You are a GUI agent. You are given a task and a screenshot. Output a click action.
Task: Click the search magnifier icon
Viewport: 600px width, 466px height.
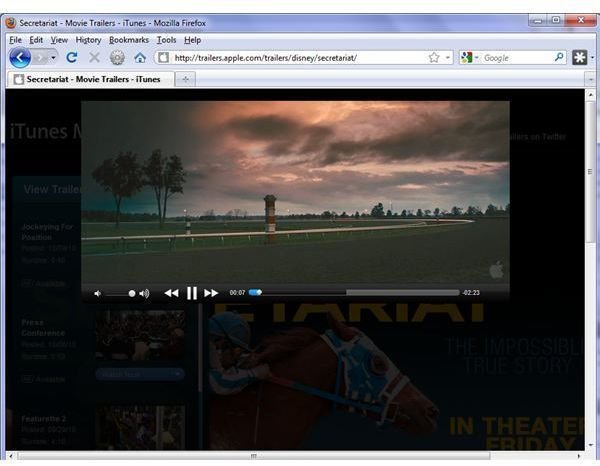coord(559,57)
